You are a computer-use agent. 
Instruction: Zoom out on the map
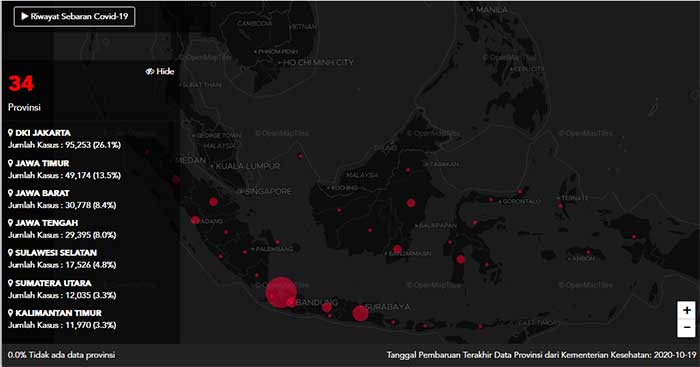tap(687, 328)
